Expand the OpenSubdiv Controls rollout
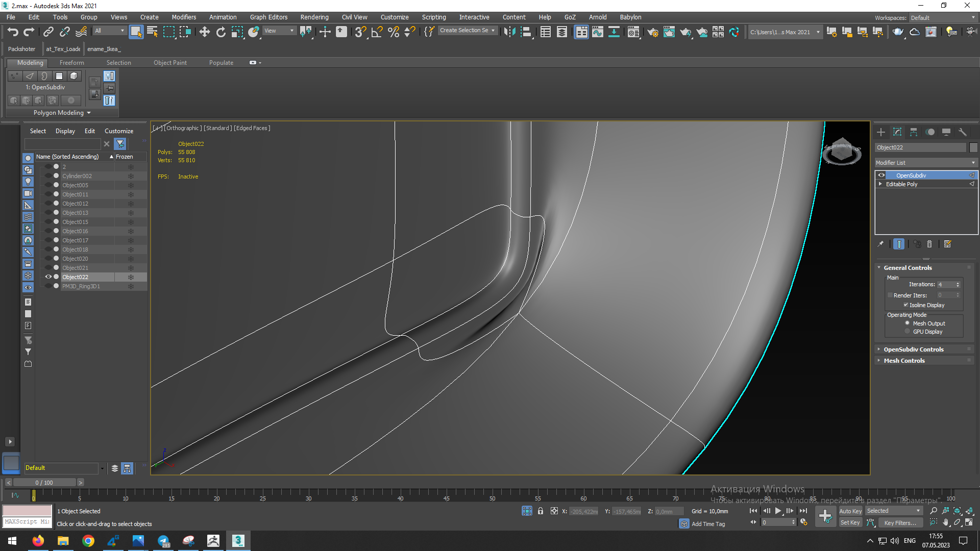Image resolution: width=980 pixels, height=551 pixels. point(914,349)
